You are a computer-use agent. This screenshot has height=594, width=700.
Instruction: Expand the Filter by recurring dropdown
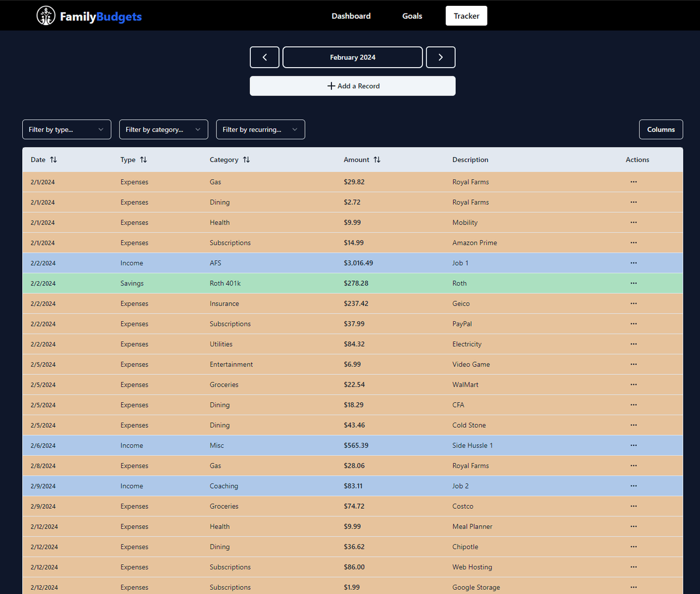click(260, 129)
